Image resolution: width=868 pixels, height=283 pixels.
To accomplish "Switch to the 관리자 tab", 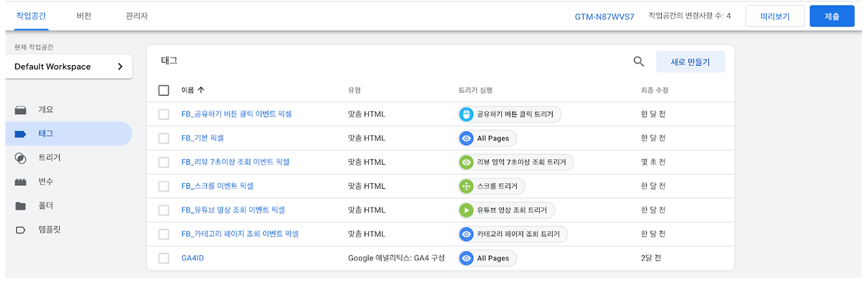I will [136, 16].
